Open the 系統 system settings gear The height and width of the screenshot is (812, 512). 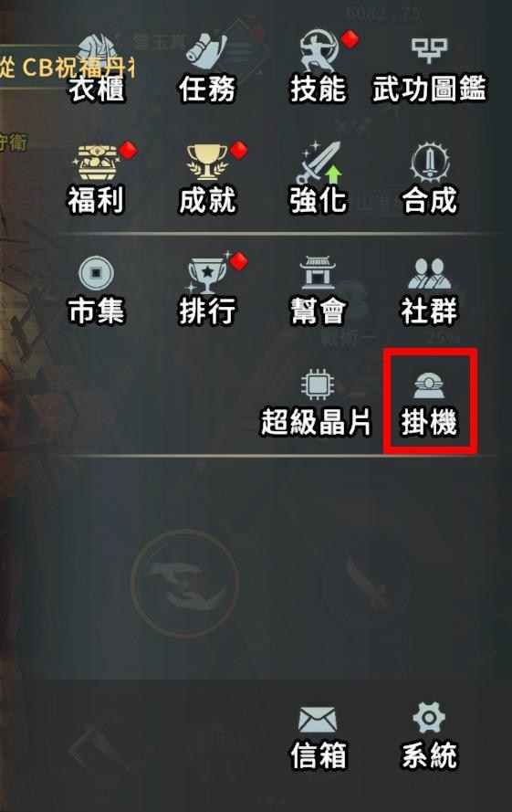[429, 735]
